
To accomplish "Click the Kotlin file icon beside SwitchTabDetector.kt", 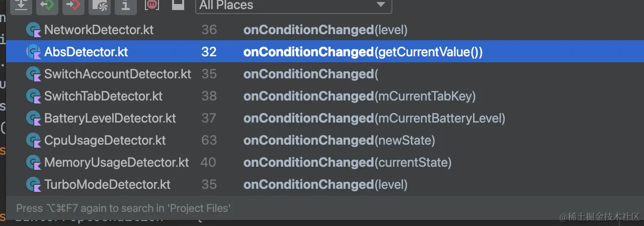I will click(33, 96).
